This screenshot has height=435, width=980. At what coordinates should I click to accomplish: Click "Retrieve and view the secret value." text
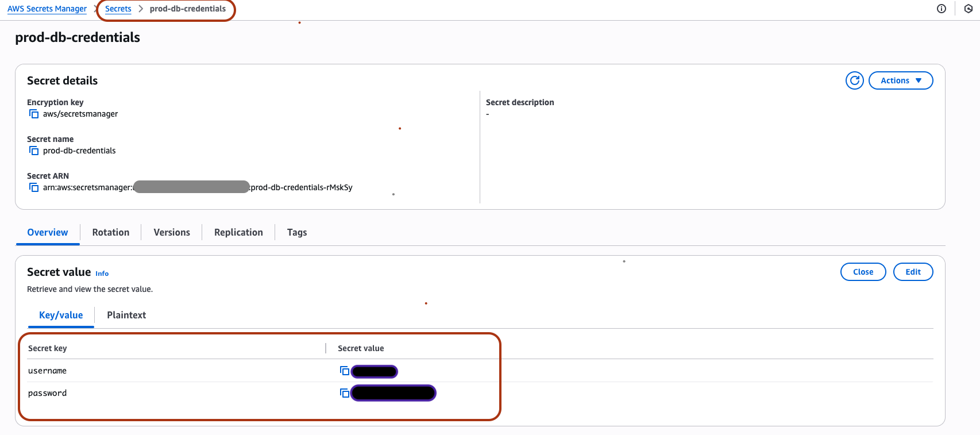click(x=90, y=289)
